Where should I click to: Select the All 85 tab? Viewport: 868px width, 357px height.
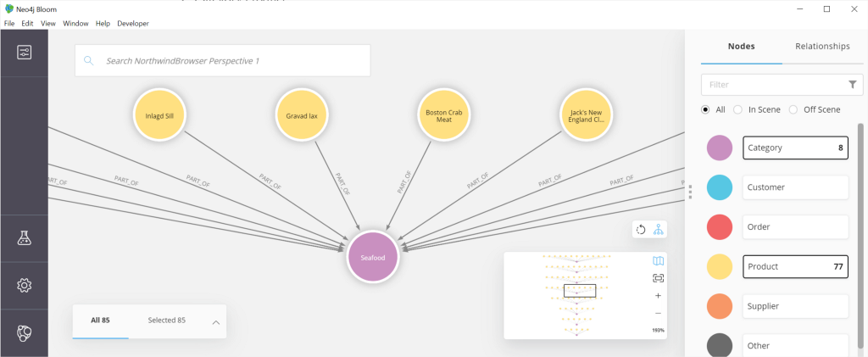100,321
